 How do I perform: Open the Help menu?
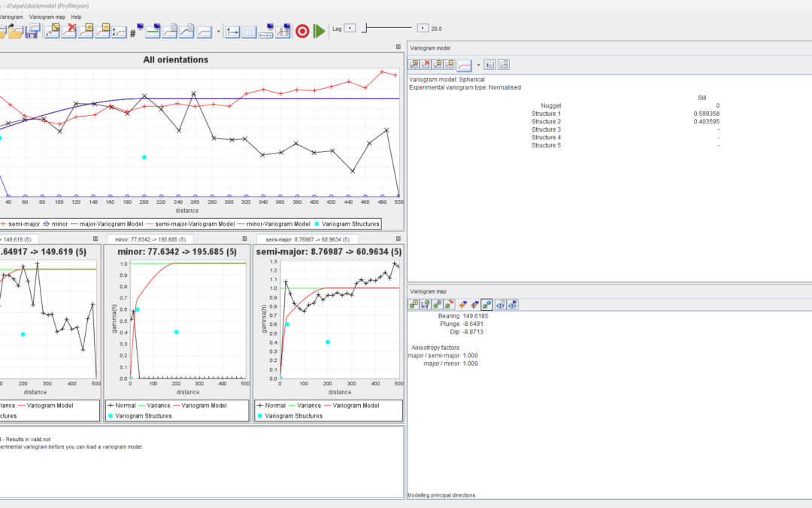coord(76,17)
